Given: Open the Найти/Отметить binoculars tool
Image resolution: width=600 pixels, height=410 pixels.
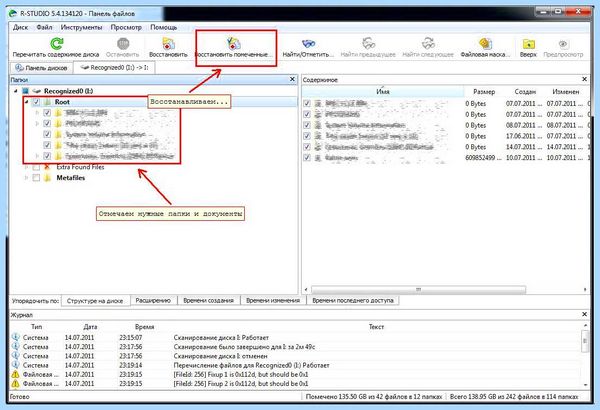Looking at the screenshot, I should tap(308, 44).
